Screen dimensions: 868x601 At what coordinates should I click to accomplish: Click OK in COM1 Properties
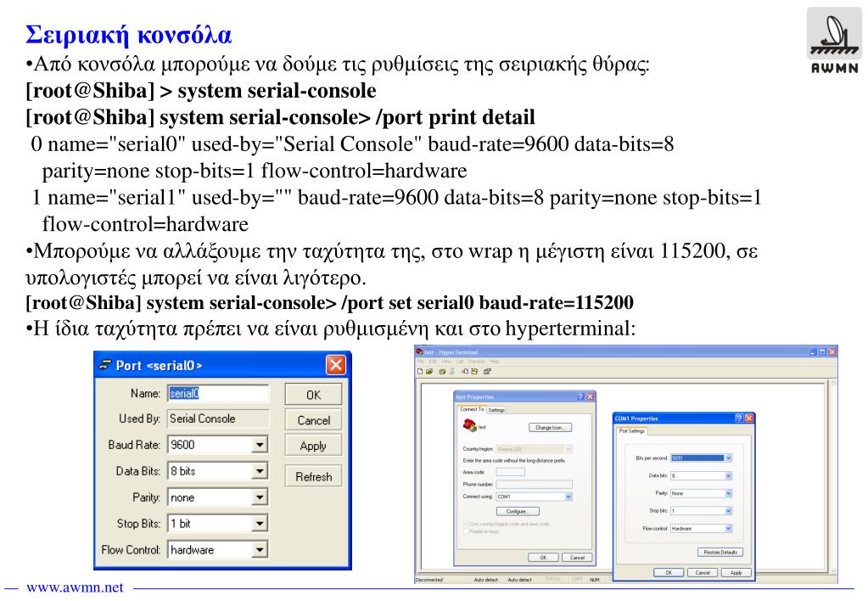click(668, 573)
